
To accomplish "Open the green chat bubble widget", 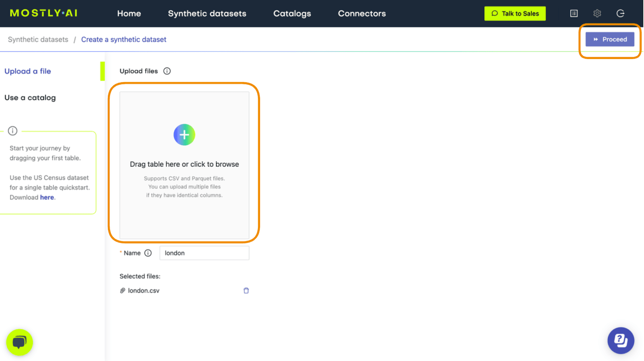I will [19, 343].
